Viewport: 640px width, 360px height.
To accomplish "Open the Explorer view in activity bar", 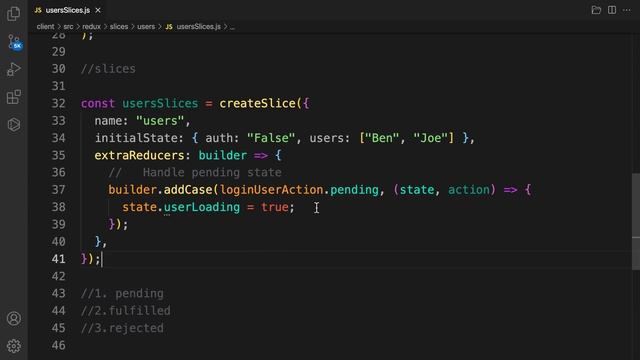I will tap(13, 13).
